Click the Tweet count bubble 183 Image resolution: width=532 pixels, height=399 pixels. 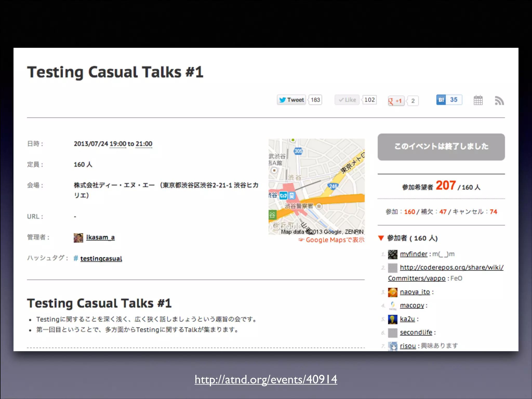pyautogui.click(x=315, y=100)
